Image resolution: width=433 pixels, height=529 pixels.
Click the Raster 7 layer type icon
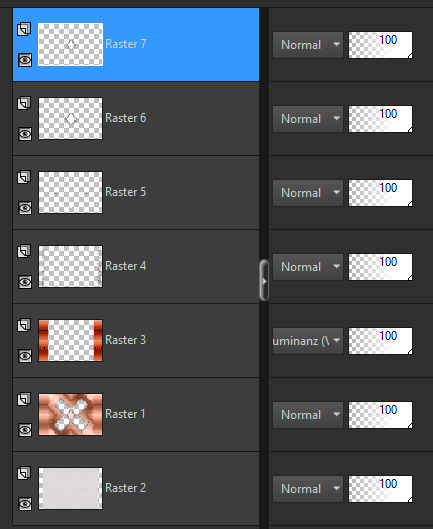click(24, 29)
